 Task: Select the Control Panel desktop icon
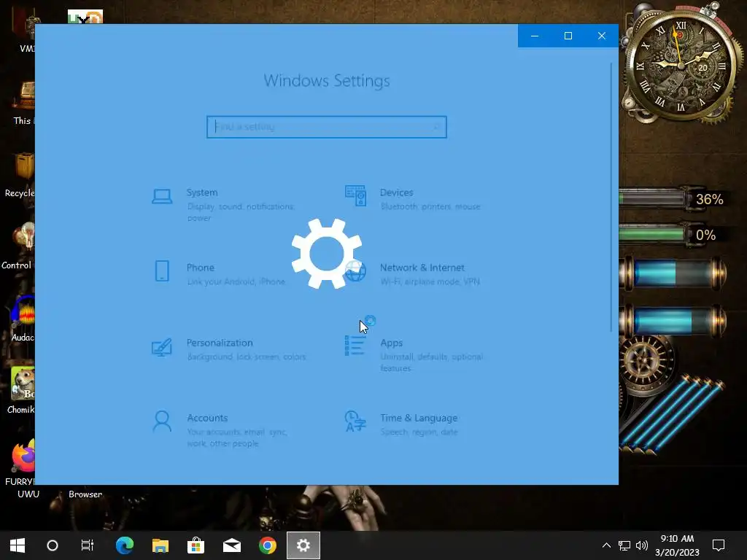coord(19,246)
